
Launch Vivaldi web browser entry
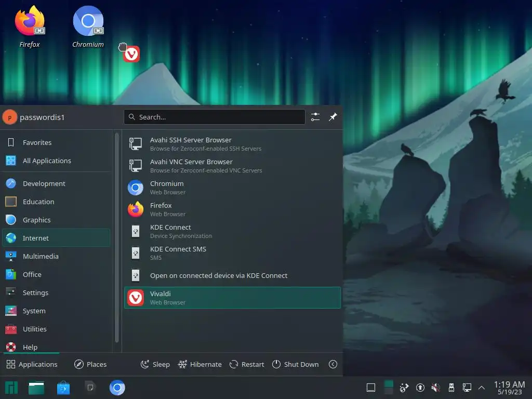232,298
